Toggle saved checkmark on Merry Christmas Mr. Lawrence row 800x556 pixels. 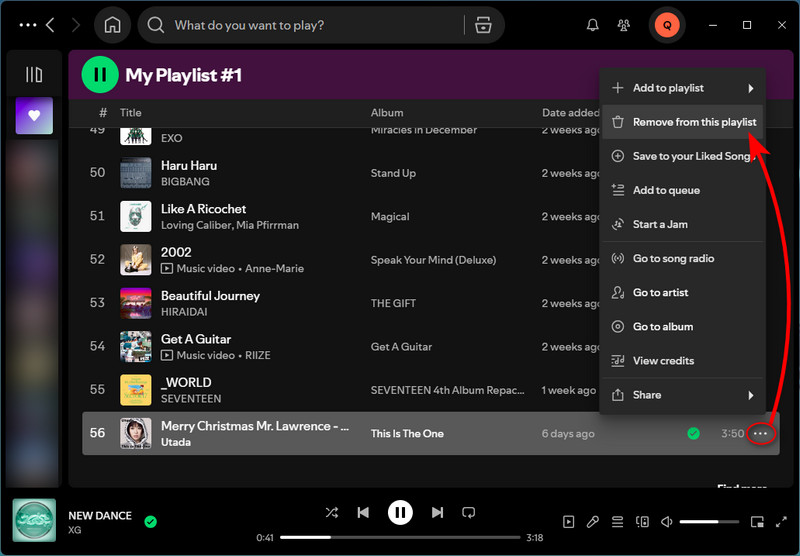[693, 434]
